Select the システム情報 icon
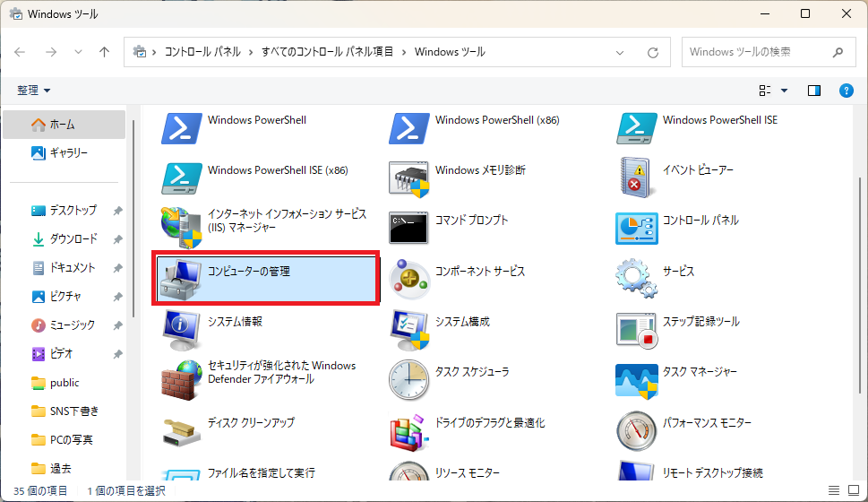 (x=182, y=330)
